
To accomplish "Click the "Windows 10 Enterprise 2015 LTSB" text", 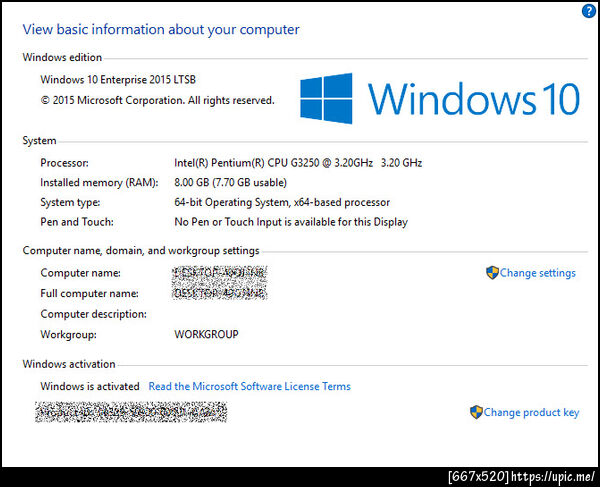I will pyautogui.click(x=118, y=80).
